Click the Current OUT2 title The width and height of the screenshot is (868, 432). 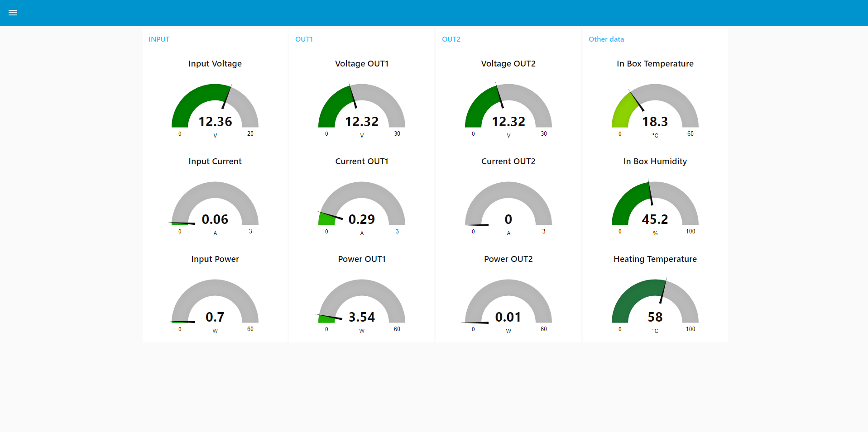coord(508,161)
